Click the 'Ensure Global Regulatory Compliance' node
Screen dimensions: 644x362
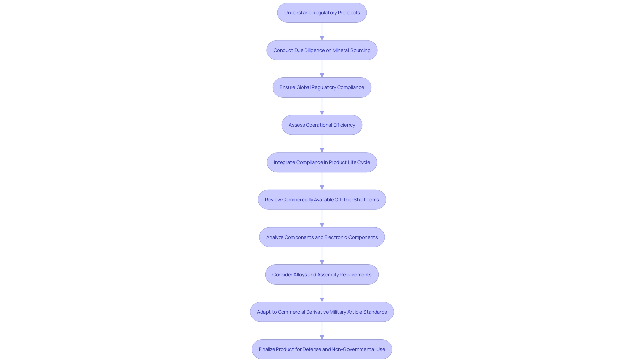click(322, 87)
